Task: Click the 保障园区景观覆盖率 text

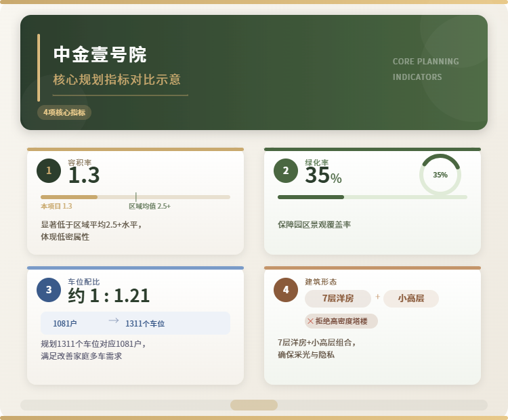Action: (314, 225)
